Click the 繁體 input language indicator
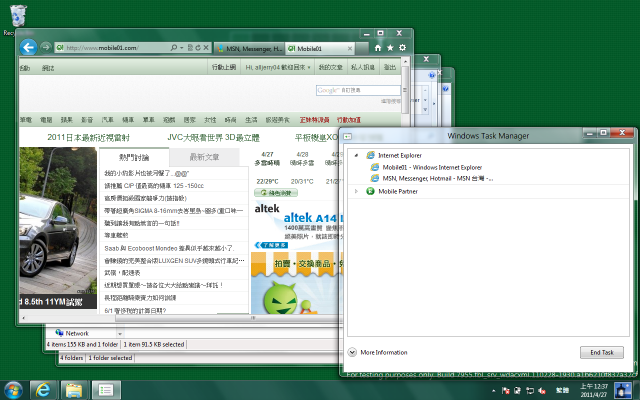640x400 pixels. [562, 391]
